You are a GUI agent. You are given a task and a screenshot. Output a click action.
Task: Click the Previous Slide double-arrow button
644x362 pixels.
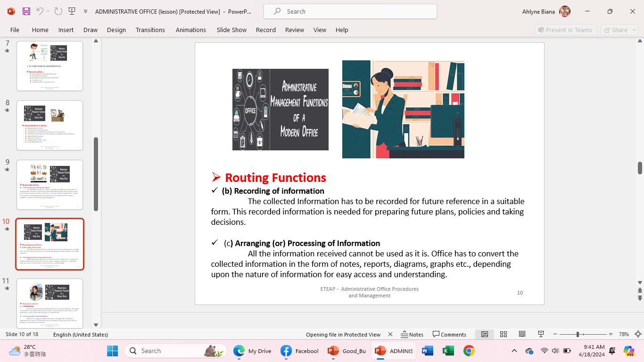pos(640,290)
